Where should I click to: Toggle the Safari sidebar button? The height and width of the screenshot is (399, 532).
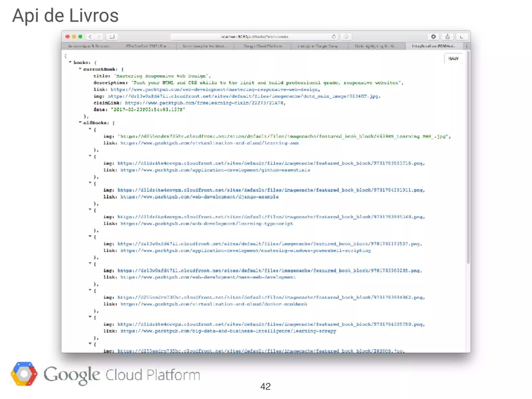point(112,37)
